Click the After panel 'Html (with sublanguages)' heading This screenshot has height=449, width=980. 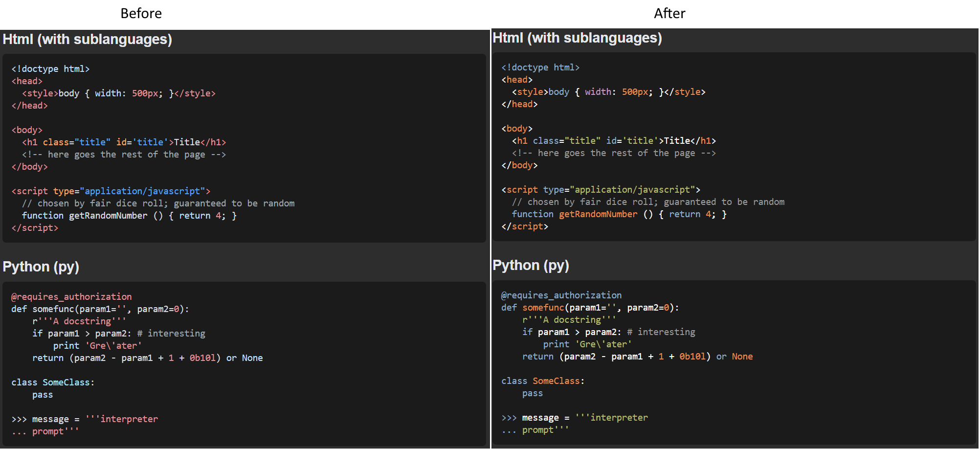click(578, 38)
